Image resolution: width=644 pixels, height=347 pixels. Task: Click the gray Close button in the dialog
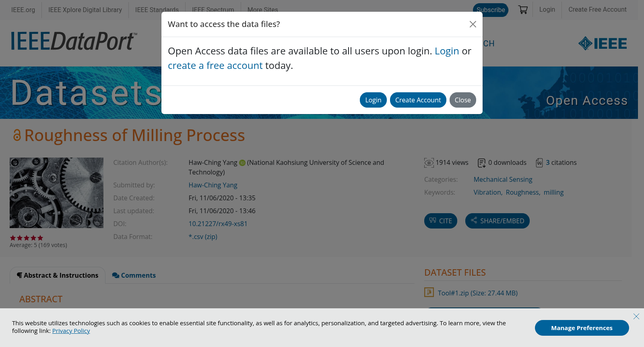(462, 100)
